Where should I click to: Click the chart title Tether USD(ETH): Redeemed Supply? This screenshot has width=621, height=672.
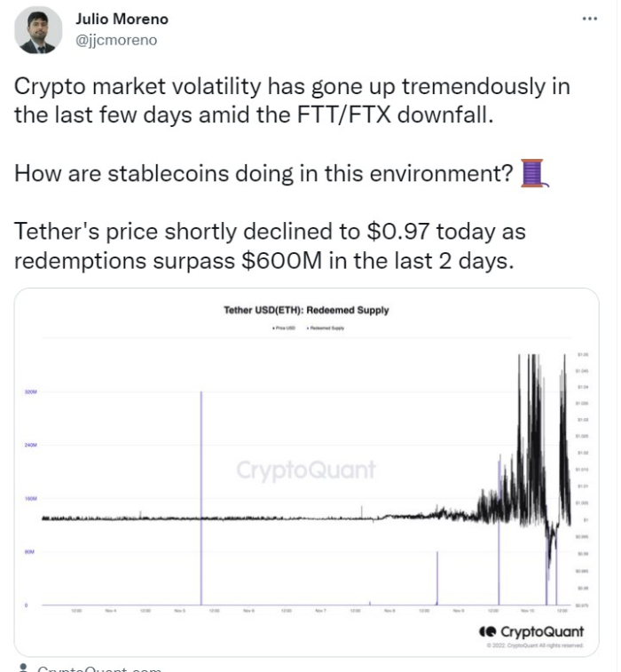306,310
